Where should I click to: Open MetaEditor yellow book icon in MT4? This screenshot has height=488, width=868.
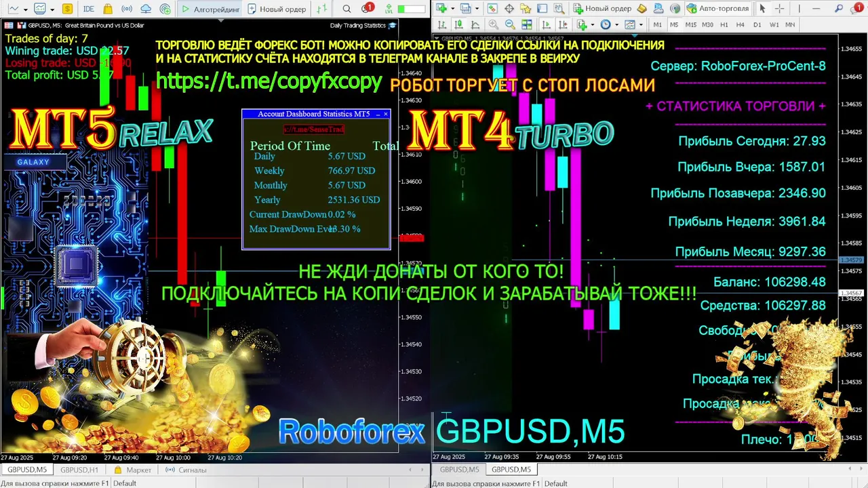[x=642, y=9]
